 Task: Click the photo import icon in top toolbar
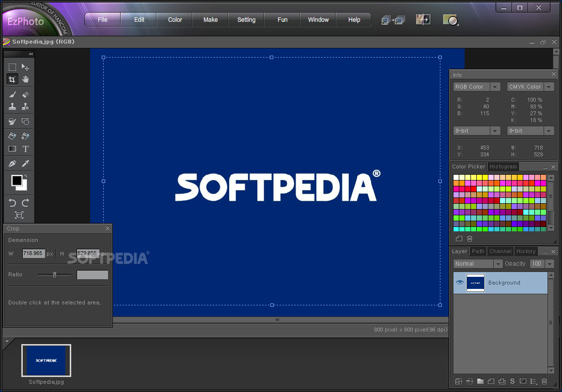[423, 19]
